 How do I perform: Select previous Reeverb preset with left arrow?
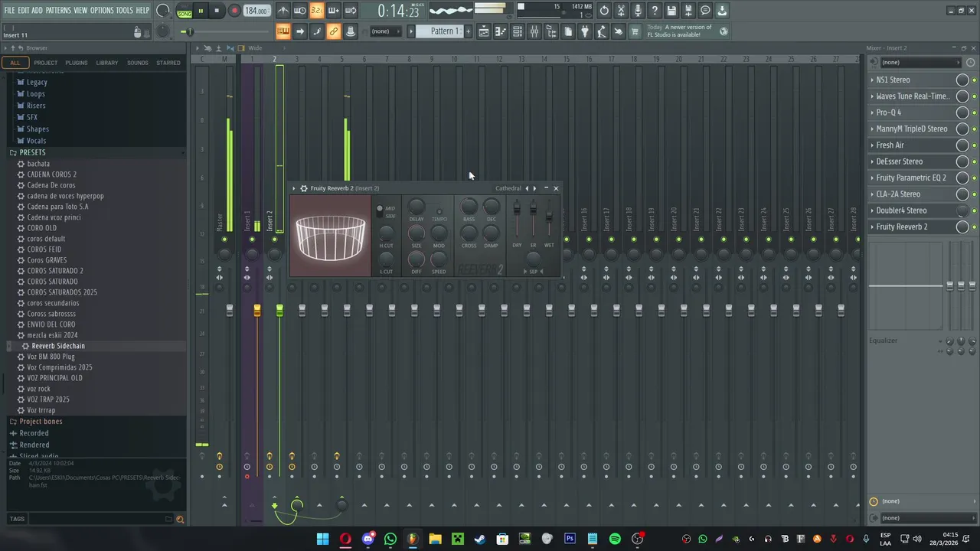pos(527,188)
